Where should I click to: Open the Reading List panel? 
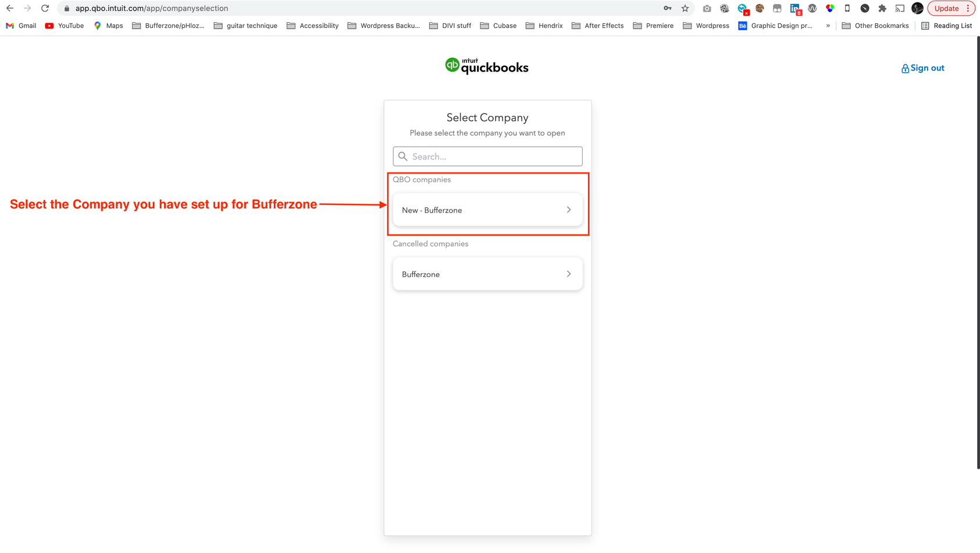[x=947, y=26]
